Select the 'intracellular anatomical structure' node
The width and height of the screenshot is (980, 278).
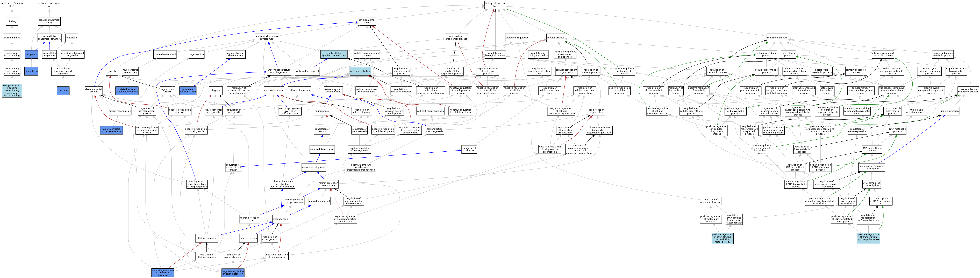(49, 38)
